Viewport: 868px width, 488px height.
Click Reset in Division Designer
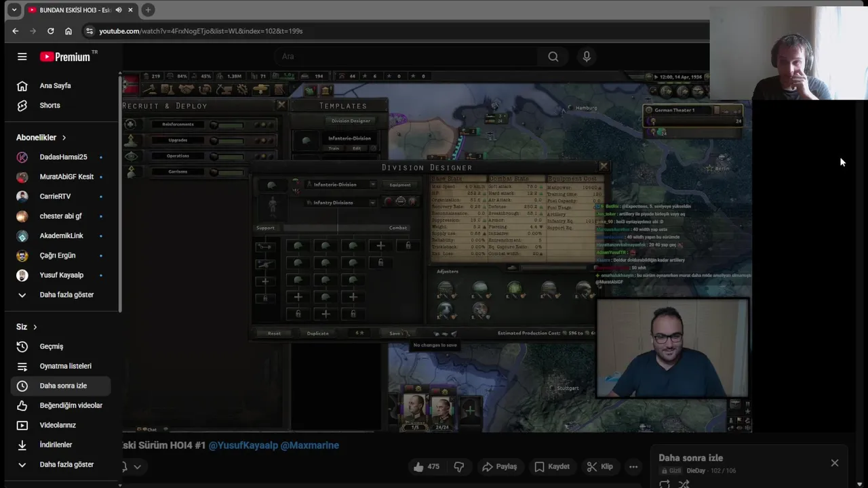(274, 333)
